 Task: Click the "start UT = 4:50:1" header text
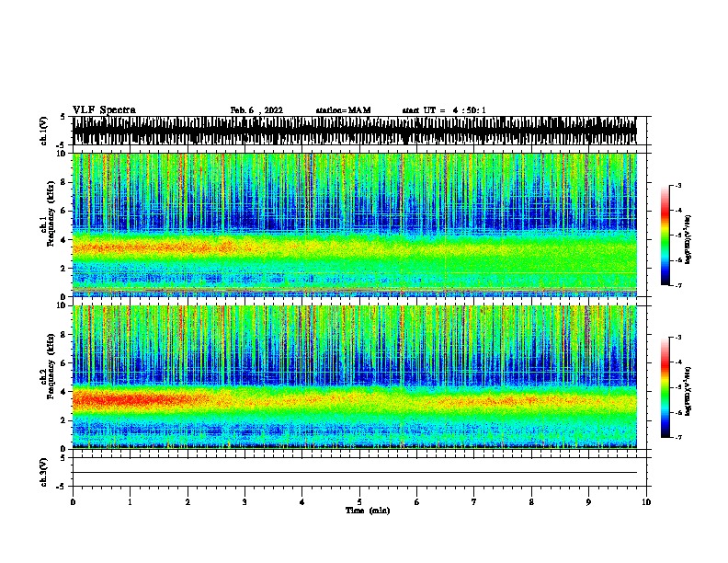(444, 110)
